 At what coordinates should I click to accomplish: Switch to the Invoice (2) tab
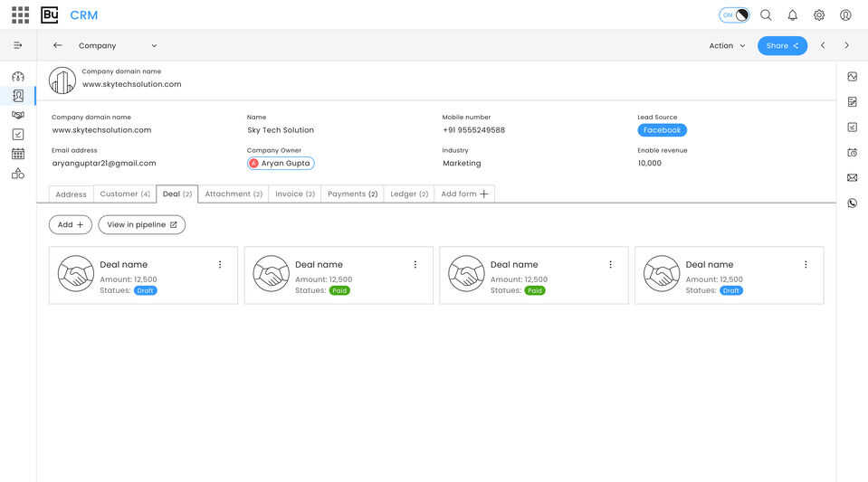click(x=295, y=194)
